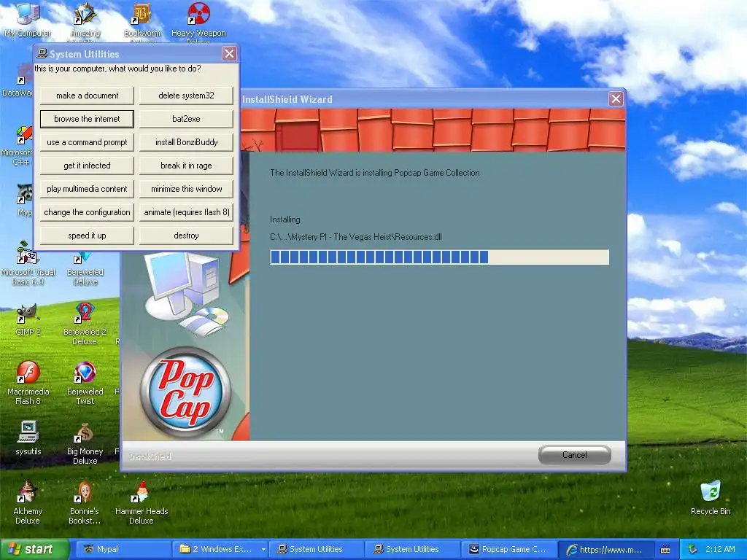
Task: Click 'animate (requires flash 8)' button
Action: pyautogui.click(x=186, y=212)
